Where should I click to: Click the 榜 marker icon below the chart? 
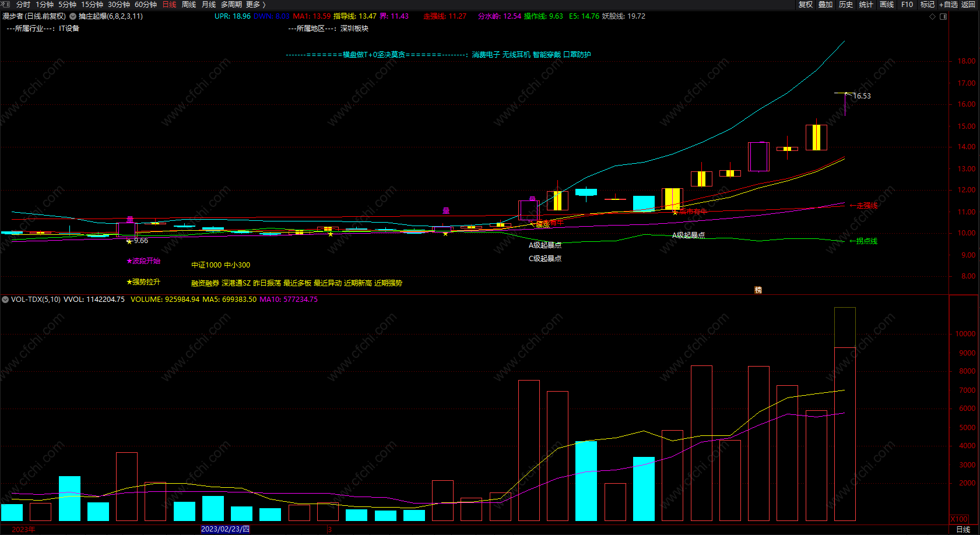(758, 290)
